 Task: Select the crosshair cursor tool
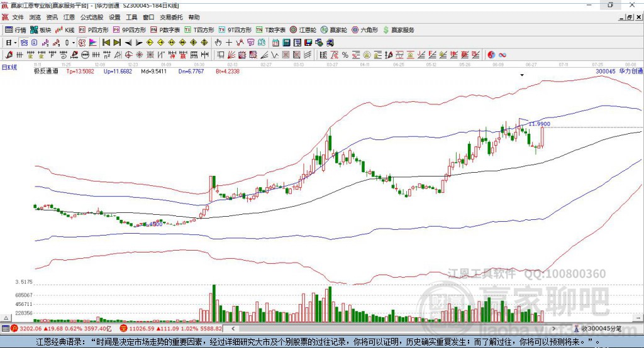[x=229, y=43]
